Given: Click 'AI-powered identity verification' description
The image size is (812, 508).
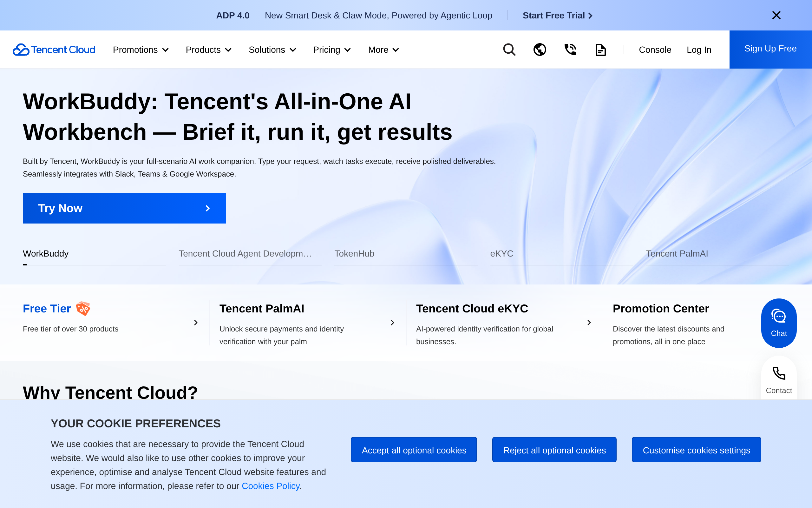Looking at the screenshot, I should [x=485, y=335].
